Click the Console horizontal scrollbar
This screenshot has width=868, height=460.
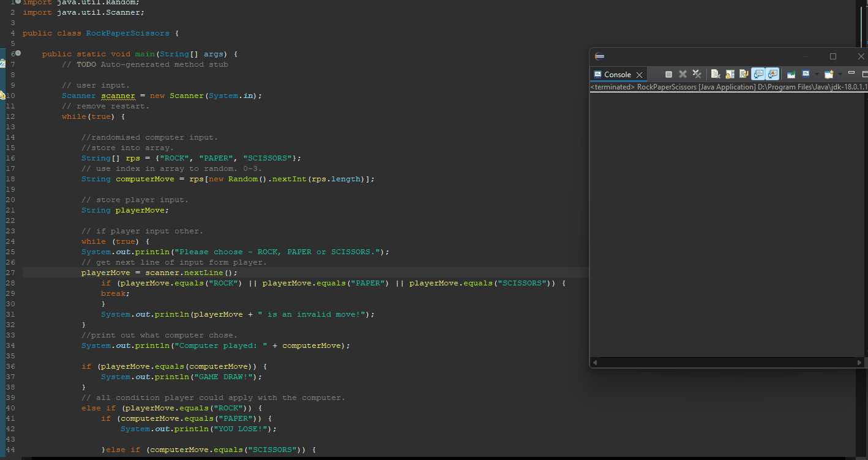(727, 362)
